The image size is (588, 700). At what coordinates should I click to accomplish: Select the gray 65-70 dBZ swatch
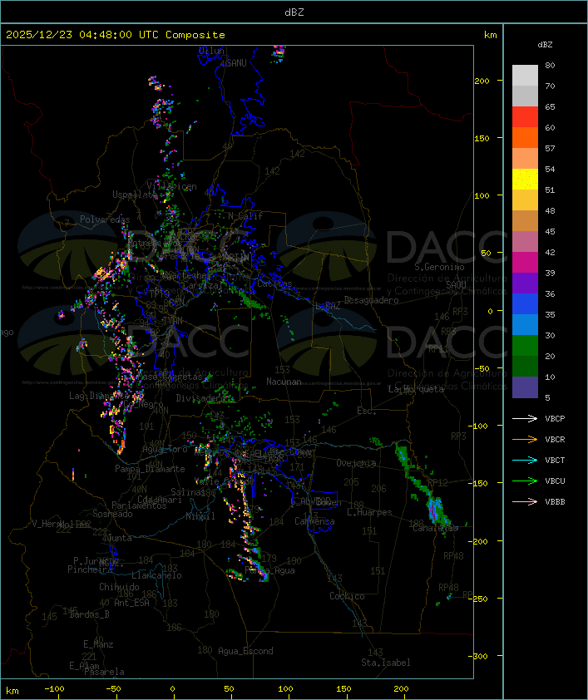coord(525,96)
